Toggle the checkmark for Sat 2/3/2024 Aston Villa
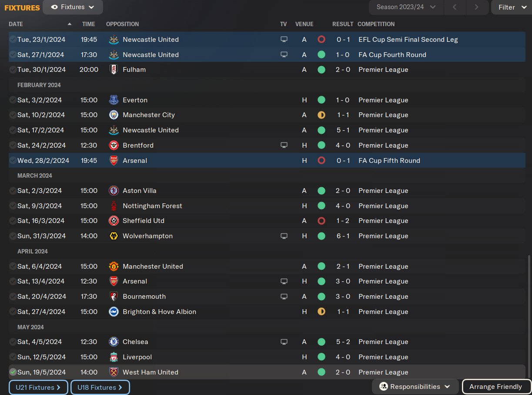 (x=13, y=191)
